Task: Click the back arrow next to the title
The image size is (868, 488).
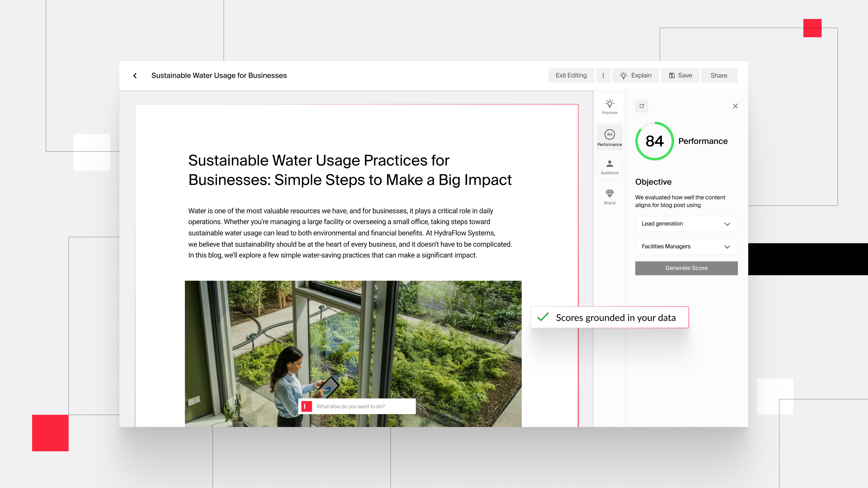Action: [135, 75]
